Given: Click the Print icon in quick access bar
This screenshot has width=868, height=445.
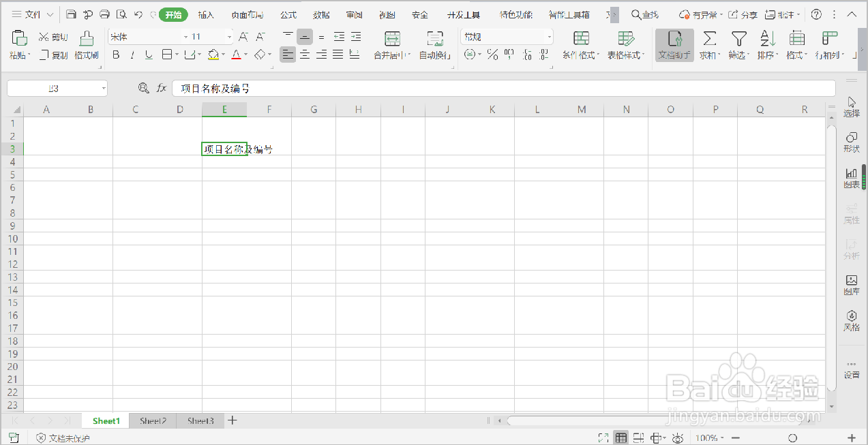Looking at the screenshot, I should (104, 14).
